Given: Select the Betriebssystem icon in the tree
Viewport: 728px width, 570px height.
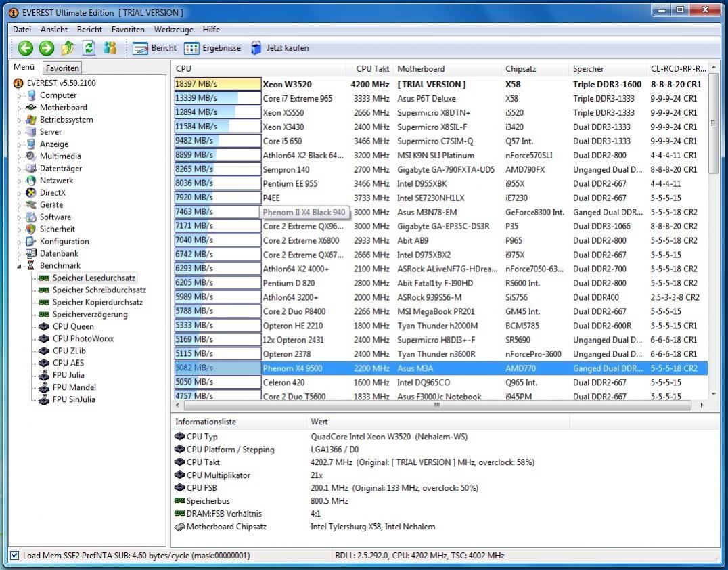Looking at the screenshot, I should pyautogui.click(x=32, y=119).
